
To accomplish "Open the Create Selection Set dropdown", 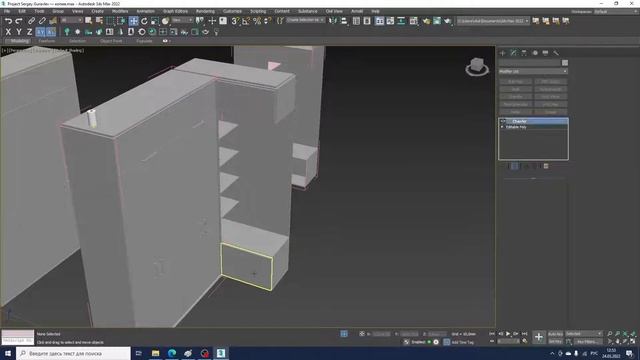I will tap(305, 20).
